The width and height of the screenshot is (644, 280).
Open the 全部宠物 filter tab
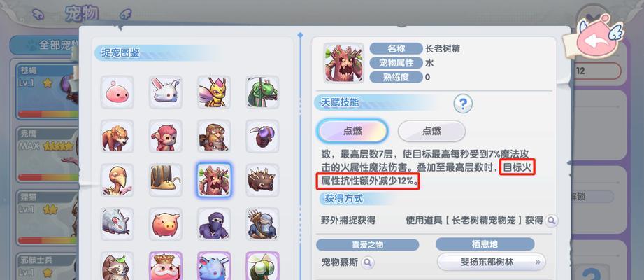pos(45,45)
